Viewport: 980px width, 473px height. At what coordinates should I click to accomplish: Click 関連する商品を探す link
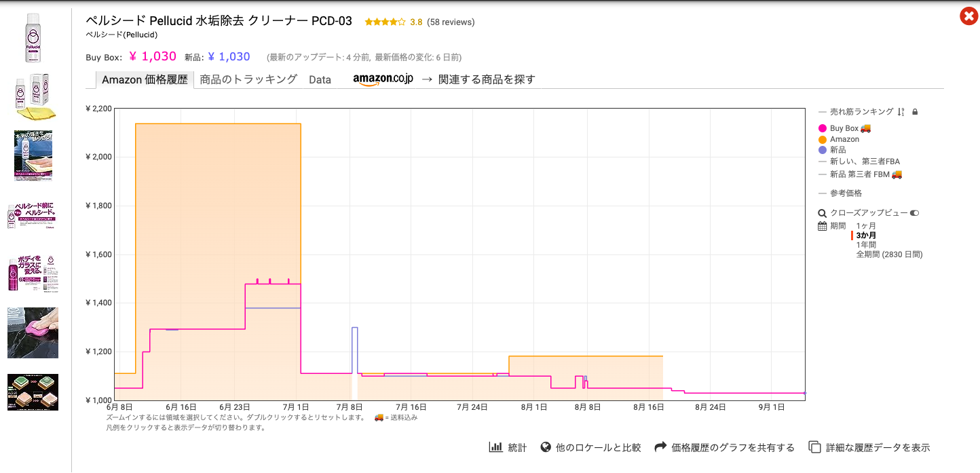[x=487, y=79]
